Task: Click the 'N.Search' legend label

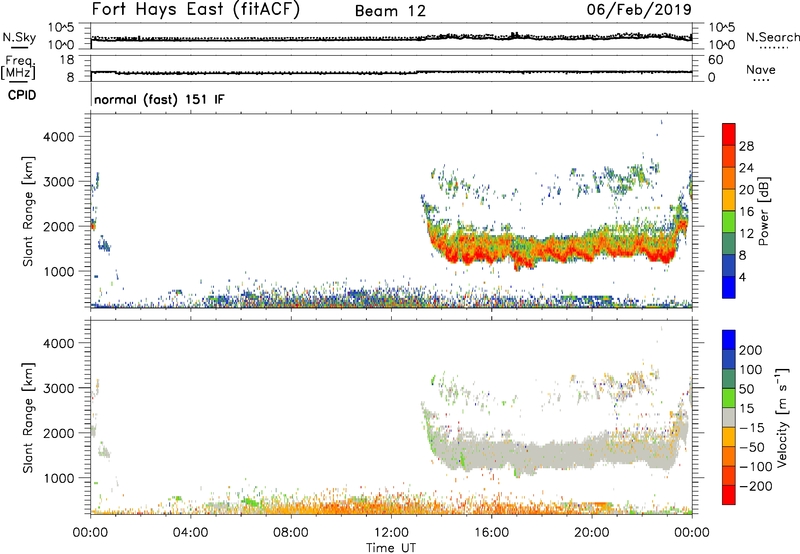Action: point(772,37)
